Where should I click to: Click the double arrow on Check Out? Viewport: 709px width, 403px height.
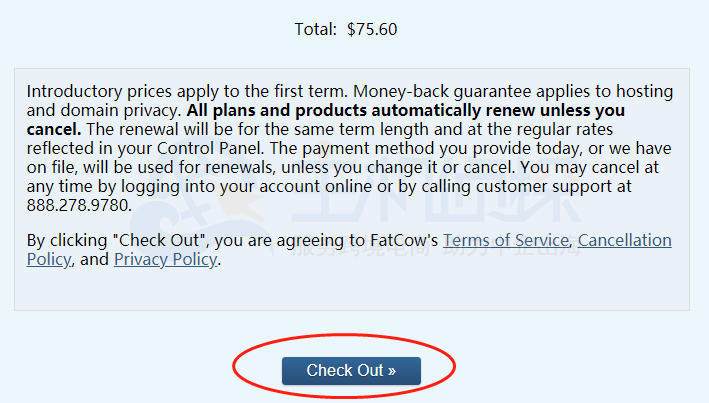click(392, 370)
